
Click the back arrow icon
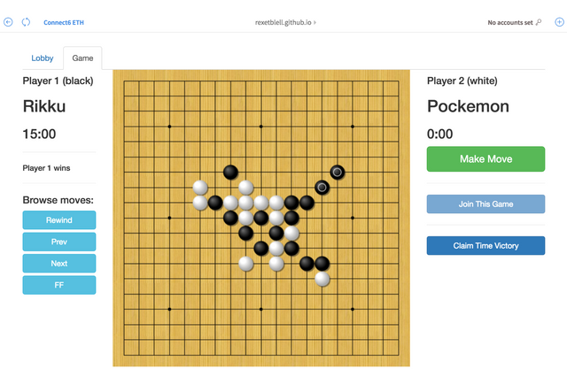coord(8,22)
